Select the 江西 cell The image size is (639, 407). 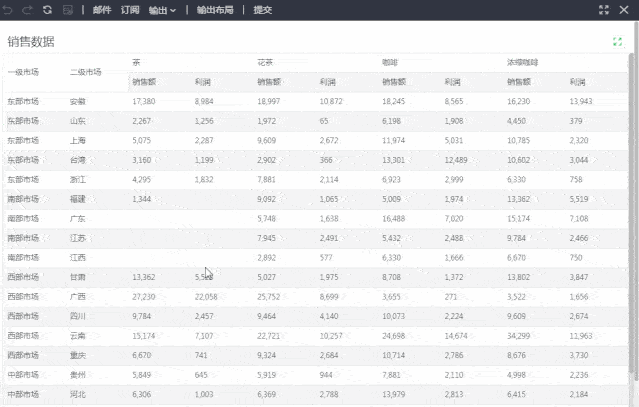point(77,257)
